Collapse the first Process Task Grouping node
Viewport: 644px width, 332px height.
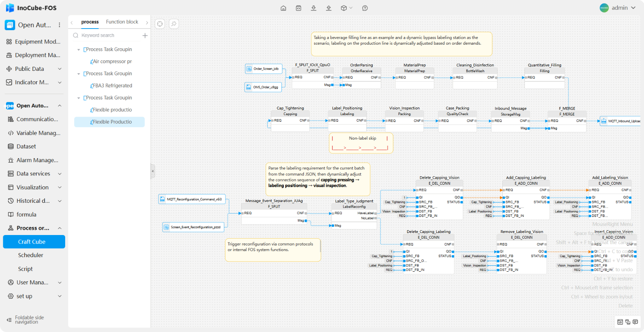click(78, 49)
